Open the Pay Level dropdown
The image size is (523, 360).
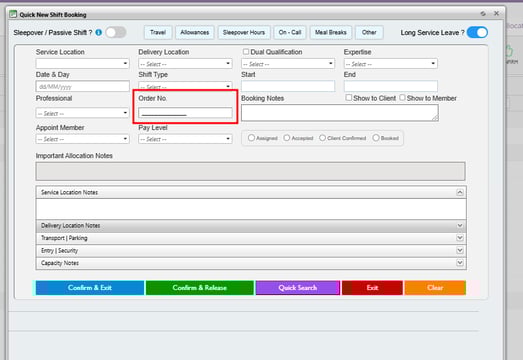185,139
